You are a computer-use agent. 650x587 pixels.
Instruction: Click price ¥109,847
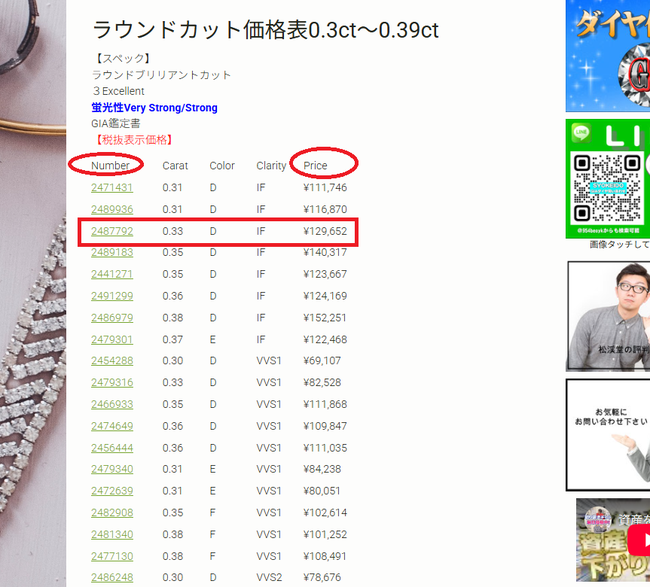(x=325, y=426)
